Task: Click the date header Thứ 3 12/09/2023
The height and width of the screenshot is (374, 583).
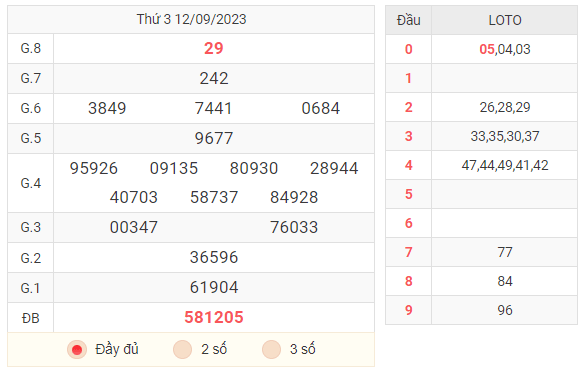Action: (191, 19)
